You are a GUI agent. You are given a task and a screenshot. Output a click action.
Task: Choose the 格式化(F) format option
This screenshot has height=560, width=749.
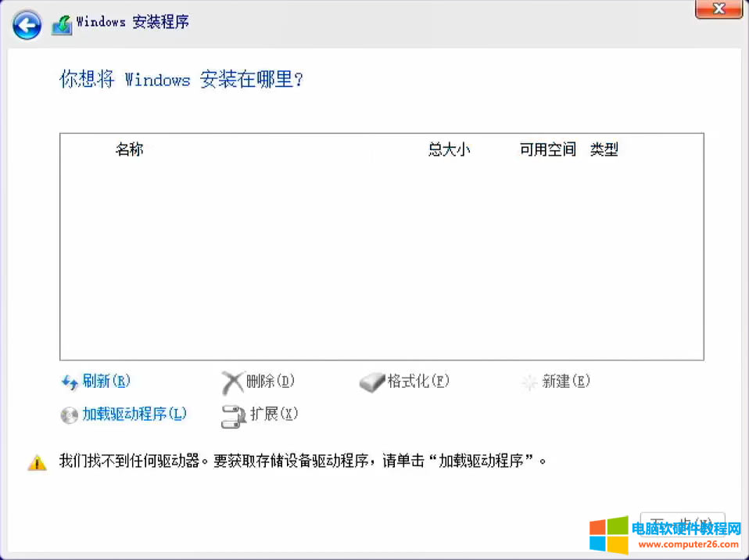pyautogui.click(x=418, y=381)
